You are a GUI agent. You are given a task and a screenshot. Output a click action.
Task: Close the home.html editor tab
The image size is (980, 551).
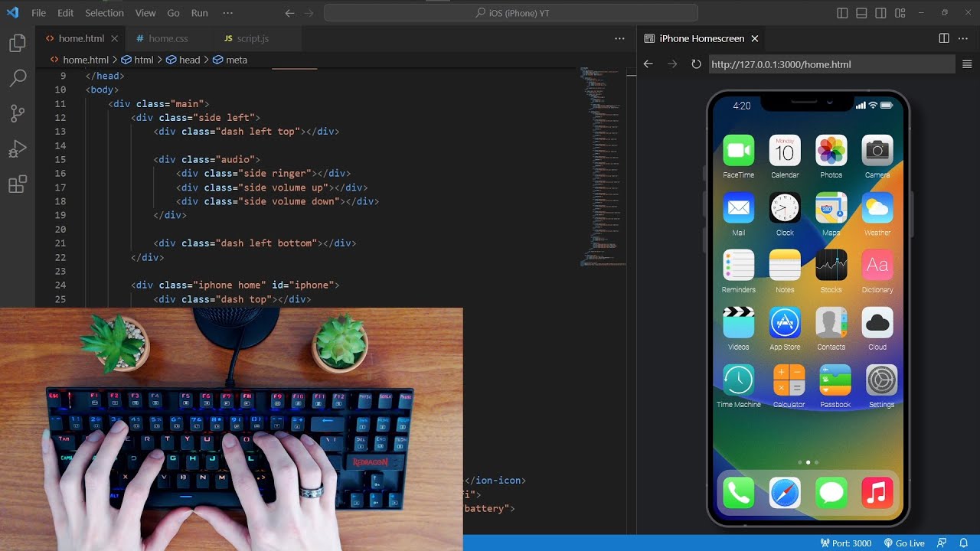click(115, 38)
